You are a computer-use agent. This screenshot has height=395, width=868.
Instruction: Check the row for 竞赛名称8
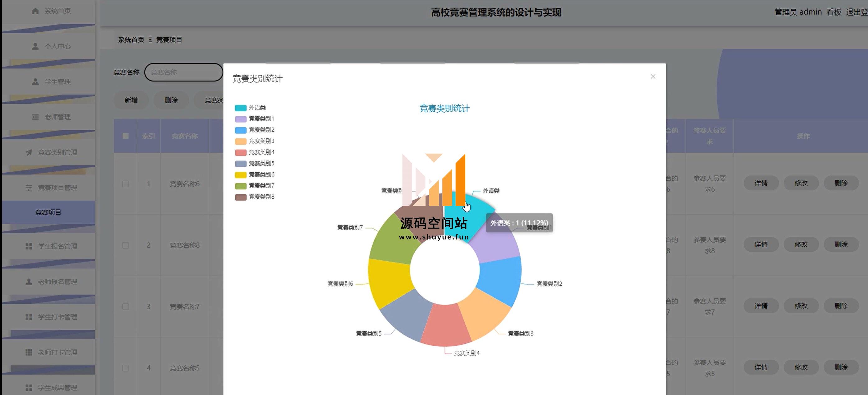[x=126, y=245]
